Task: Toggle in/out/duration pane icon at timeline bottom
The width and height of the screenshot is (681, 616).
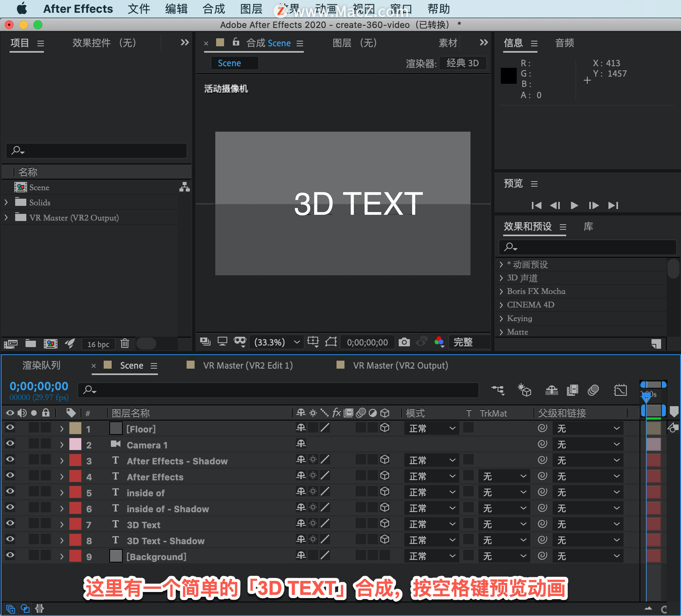Action: pyautogui.click(x=39, y=608)
